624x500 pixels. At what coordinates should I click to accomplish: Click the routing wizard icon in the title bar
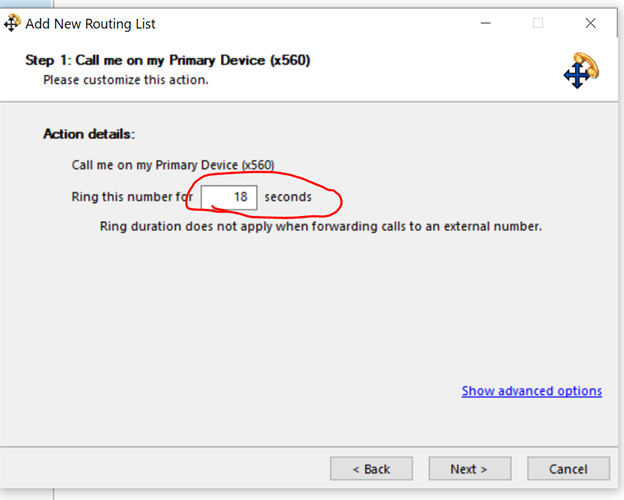(14, 23)
